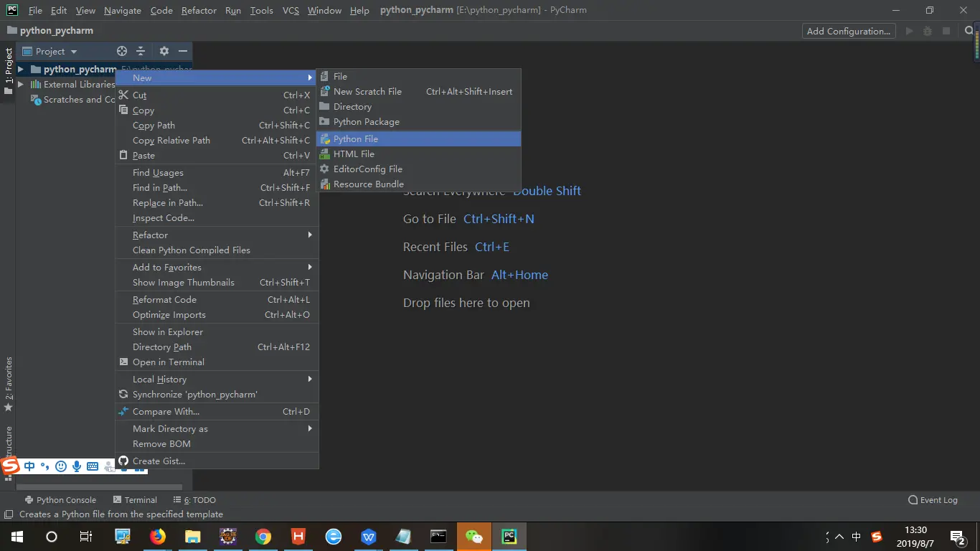Show hidden system tray icons

[x=839, y=537]
